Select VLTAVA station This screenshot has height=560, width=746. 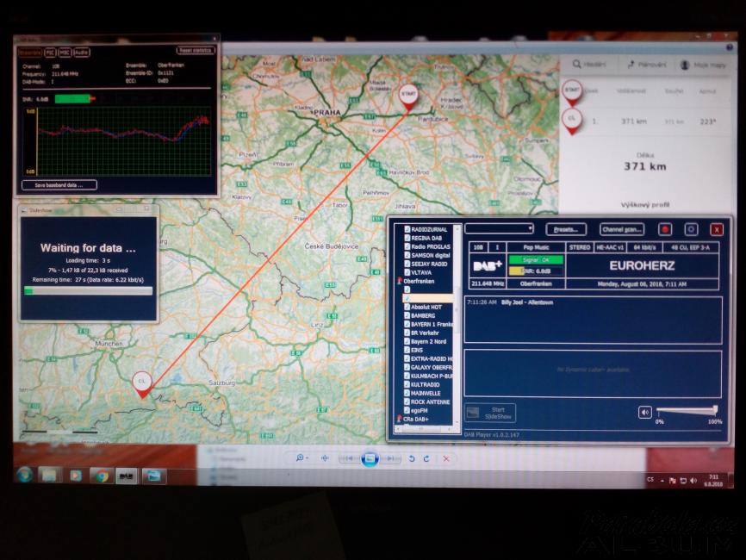[420, 272]
